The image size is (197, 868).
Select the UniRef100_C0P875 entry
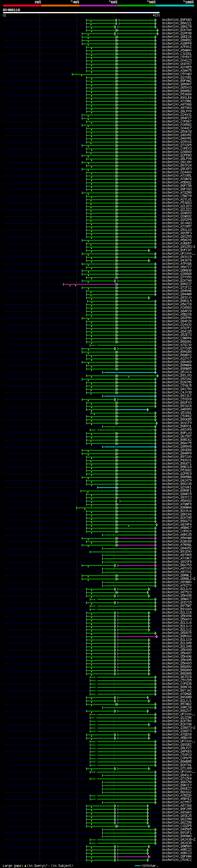[177, 758]
